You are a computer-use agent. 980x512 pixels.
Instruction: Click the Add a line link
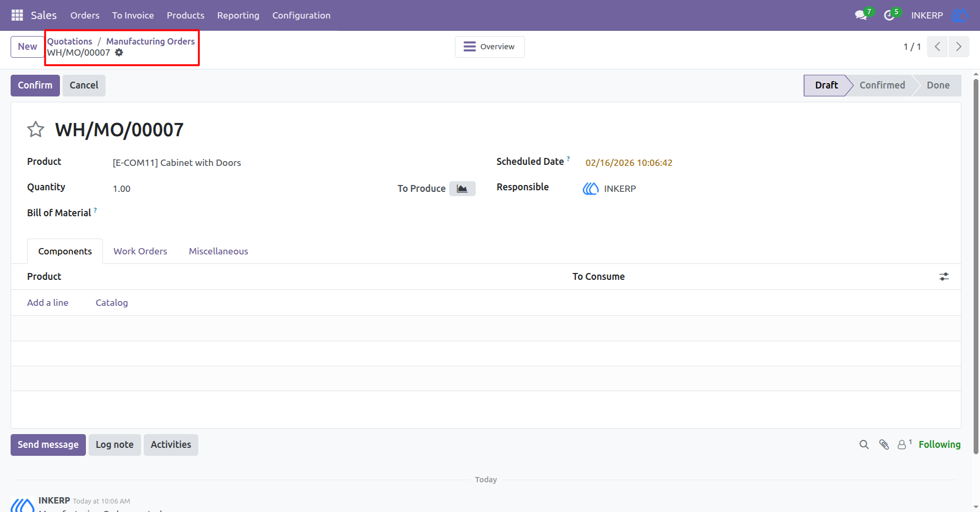point(48,303)
